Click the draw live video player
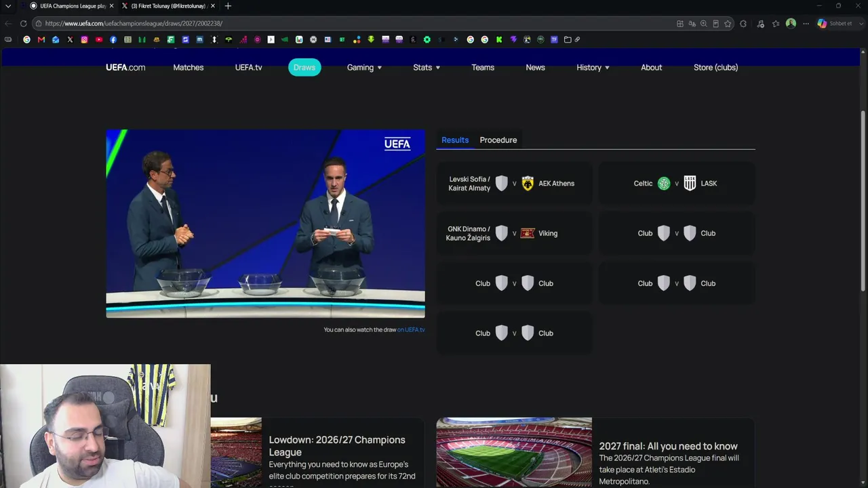 point(265,224)
